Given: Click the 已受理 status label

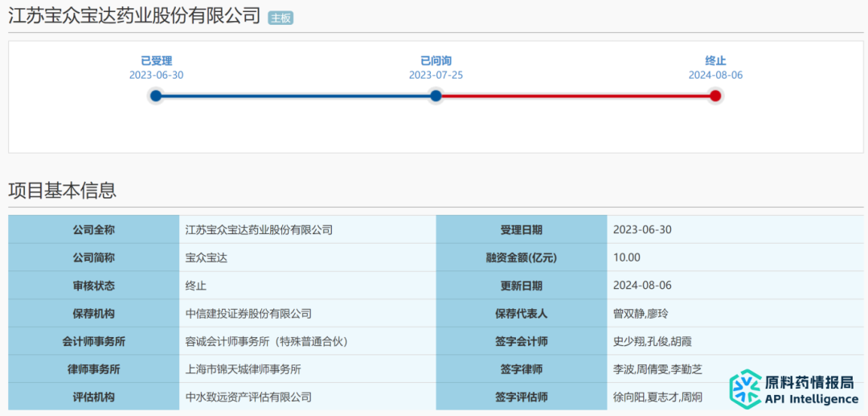Looking at the screenshot, I should [x=157, y=61].
